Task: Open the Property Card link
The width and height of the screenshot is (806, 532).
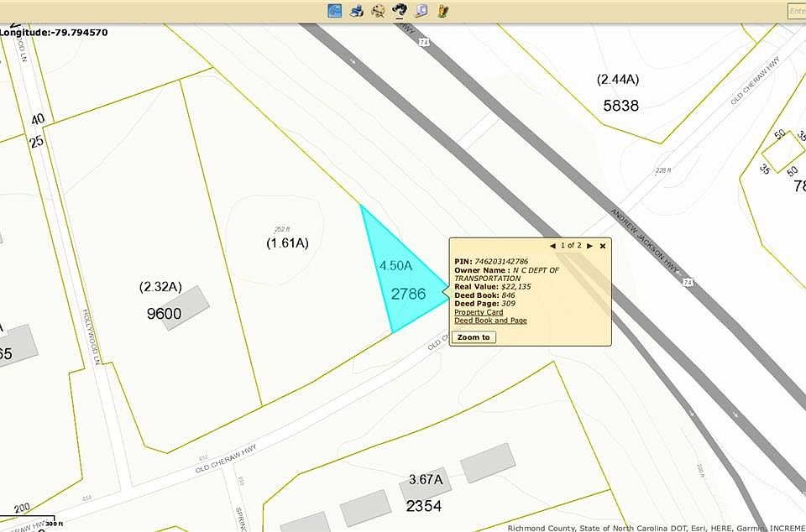Action: coord(479,312)
